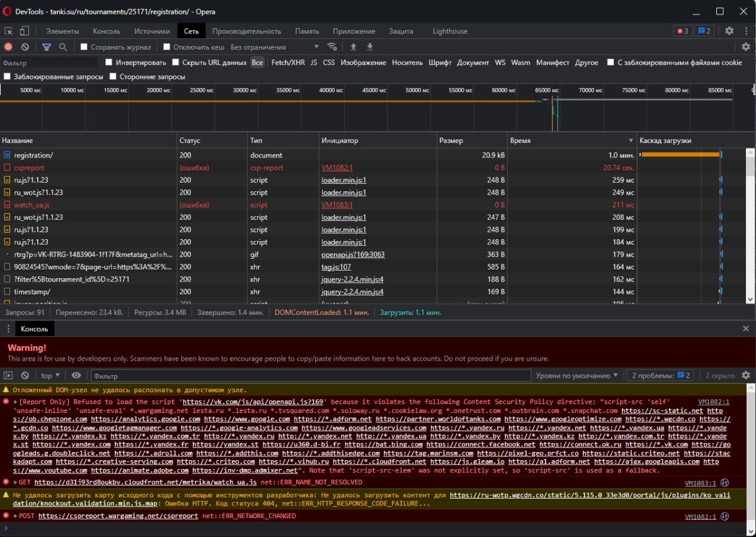Screen dimensions: 756x537
Task: Open the 'Элементы' panel tab
Action: 62,31
